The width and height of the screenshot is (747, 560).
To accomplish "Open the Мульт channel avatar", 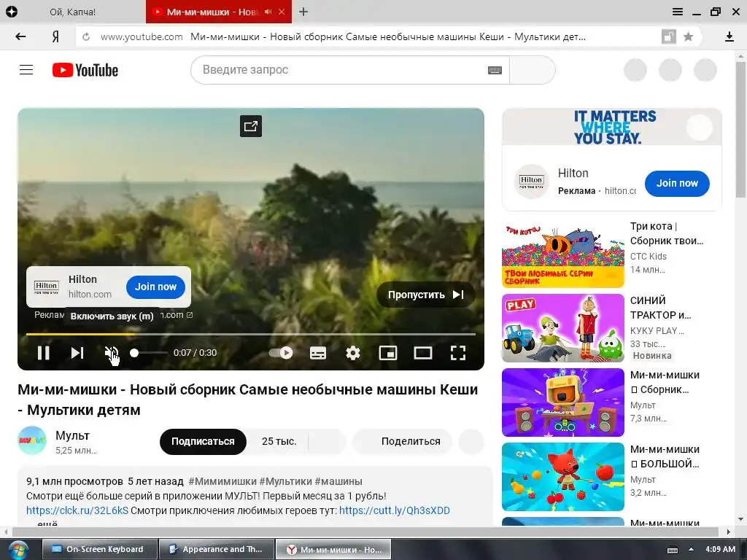I will [32, 440].
